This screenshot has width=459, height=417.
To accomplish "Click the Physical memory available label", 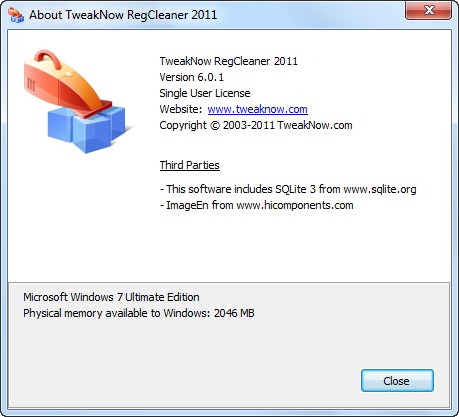I will [x=117, y=313].
